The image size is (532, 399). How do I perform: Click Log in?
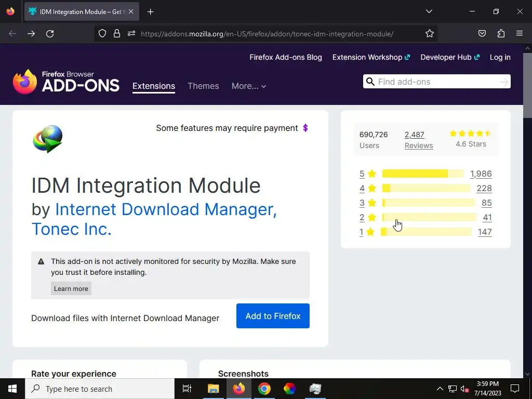pyautogui.click(x=500, y=57)
